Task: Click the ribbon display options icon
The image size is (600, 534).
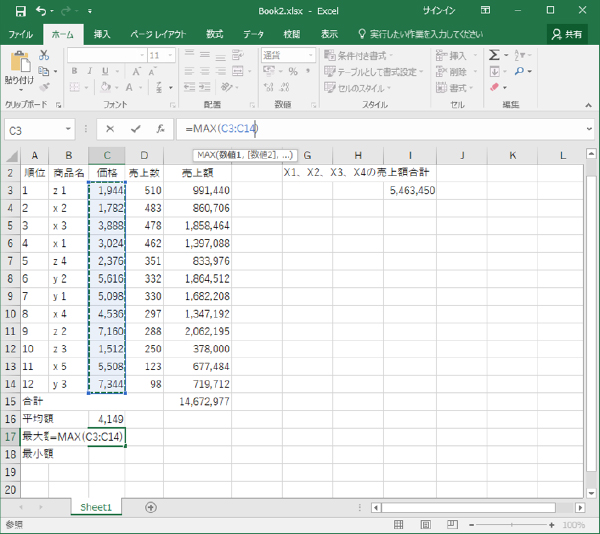Action: pyautogui.click(x=486, y=10)
